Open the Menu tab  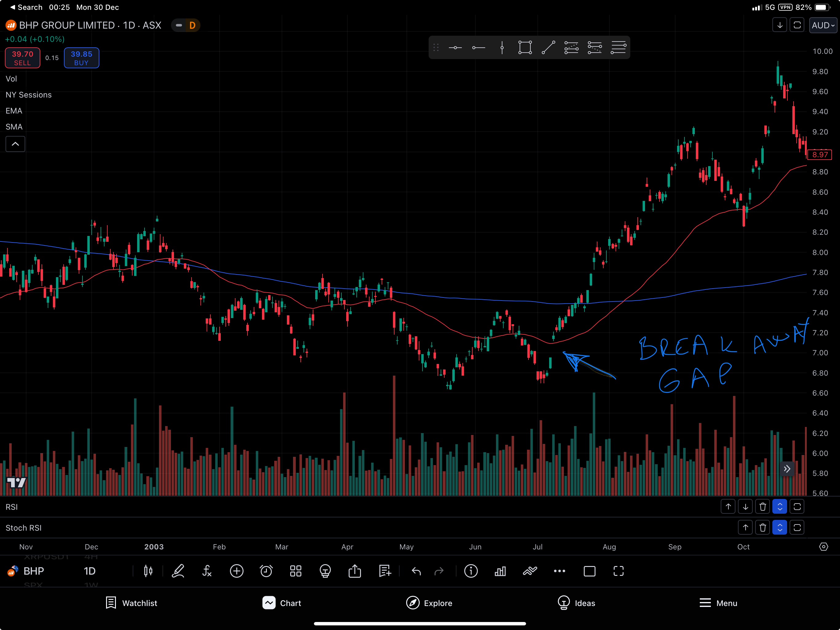(718, 603)
